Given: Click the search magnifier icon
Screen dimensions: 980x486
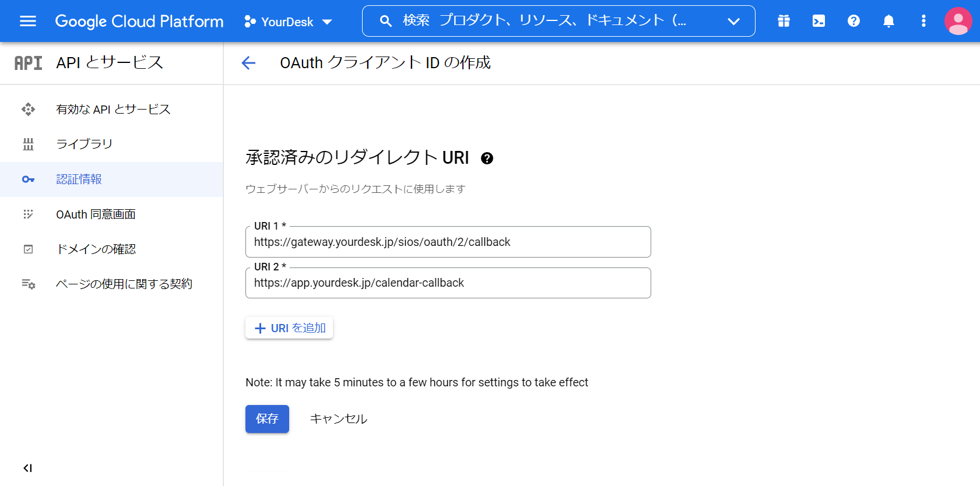Looking at the screenshot, I should coord(385,22).
